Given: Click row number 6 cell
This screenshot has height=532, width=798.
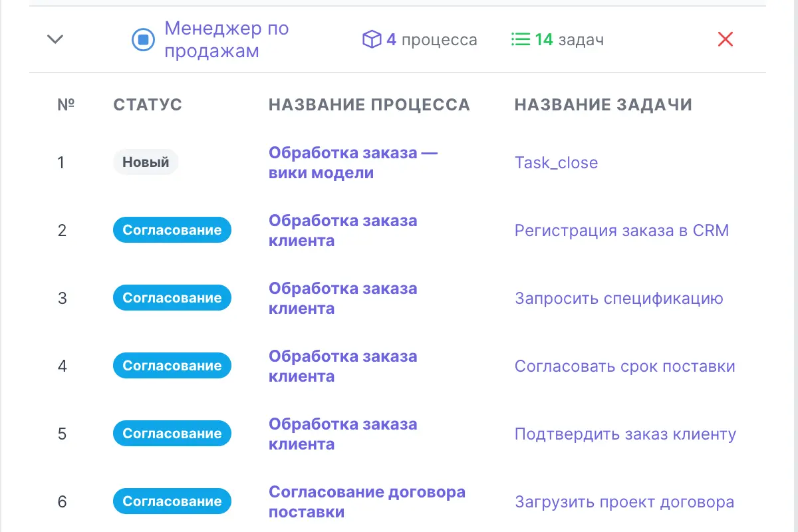Looking at the screenshot, I should pyautogui.click(x=62, y=502).
